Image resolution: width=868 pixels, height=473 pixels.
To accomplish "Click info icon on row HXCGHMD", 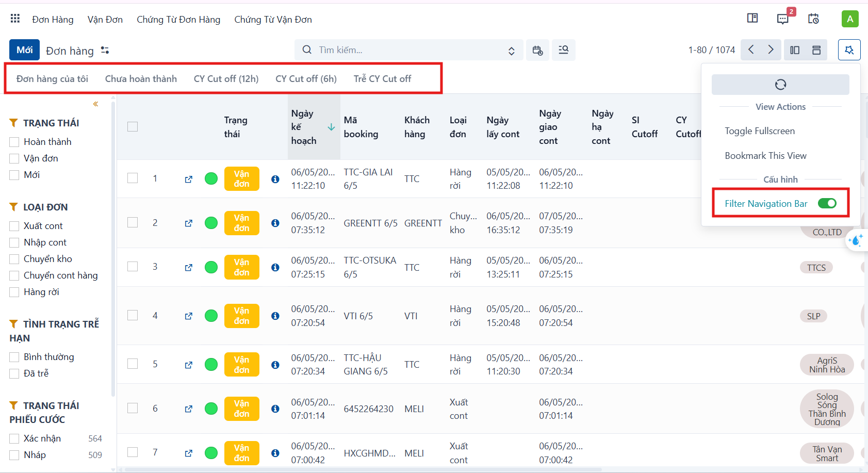I will coord(275,453).
